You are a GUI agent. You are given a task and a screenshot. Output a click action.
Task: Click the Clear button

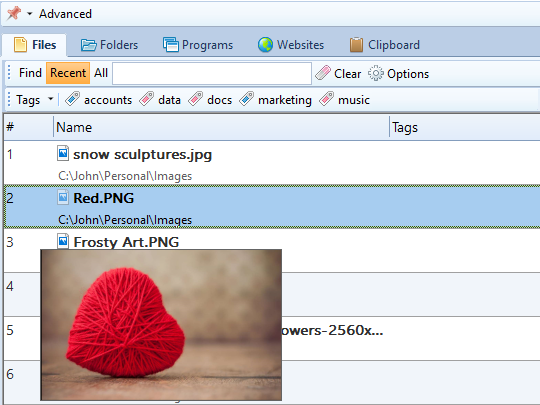coord(338,74)
